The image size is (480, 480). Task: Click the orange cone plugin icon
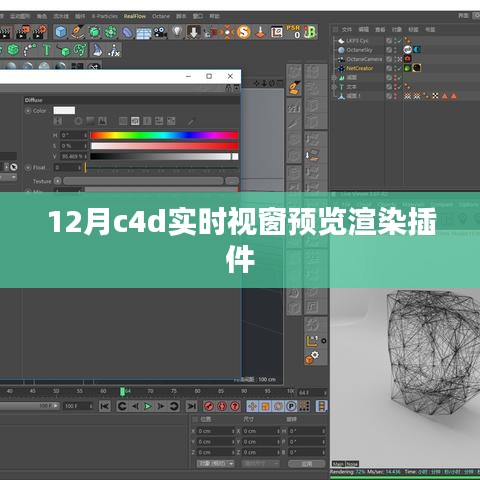click(x=260, y=32)
